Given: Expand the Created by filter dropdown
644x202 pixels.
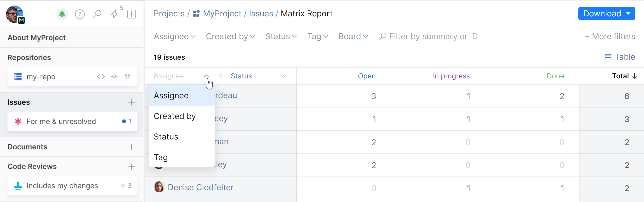Looking at the screenshot, I should 230,37.
